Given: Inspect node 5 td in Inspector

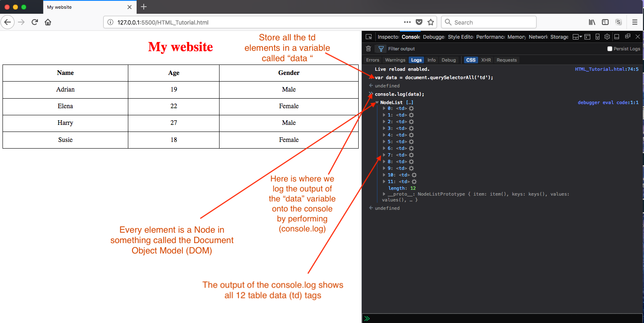Looking at the screenshot, I should (412, 142).
